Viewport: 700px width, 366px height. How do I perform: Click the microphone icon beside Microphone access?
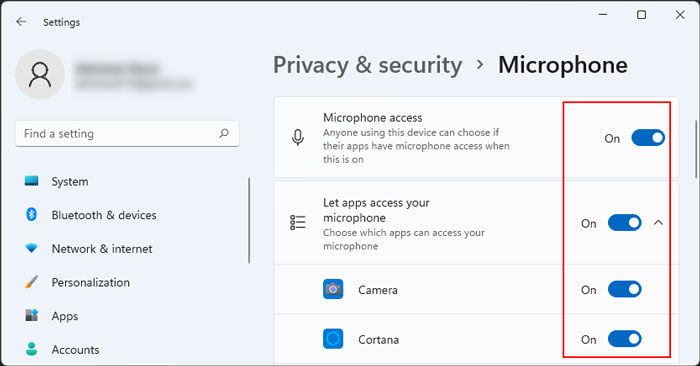click(298, 137)
